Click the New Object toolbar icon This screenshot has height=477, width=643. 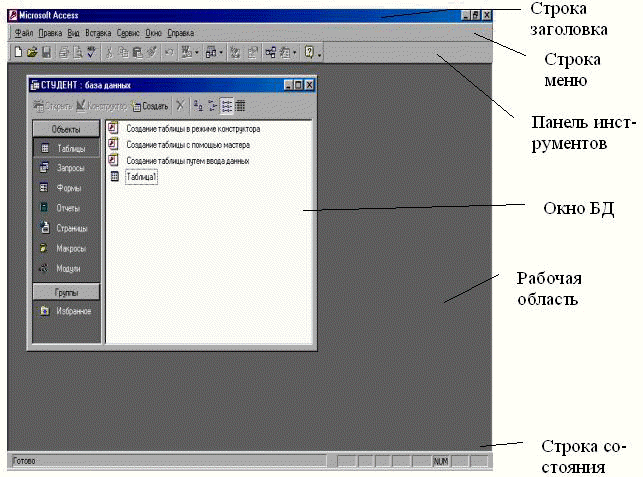point(285,52)
